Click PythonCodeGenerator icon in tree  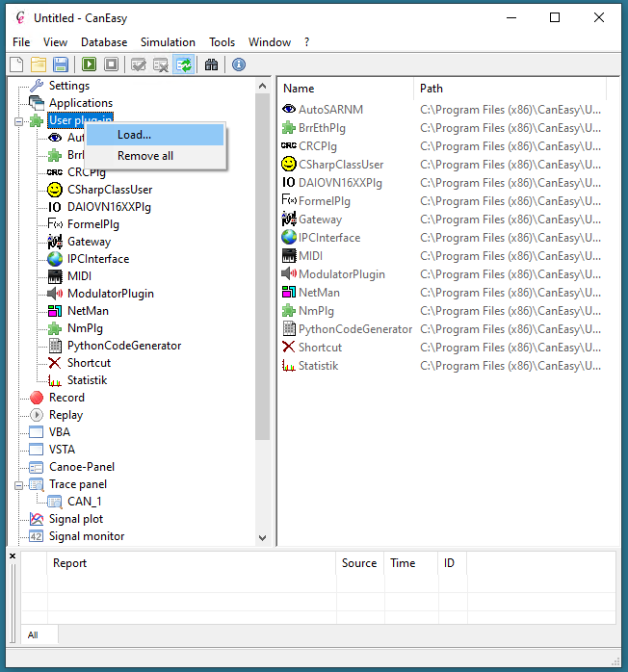[x=55, y=346]
